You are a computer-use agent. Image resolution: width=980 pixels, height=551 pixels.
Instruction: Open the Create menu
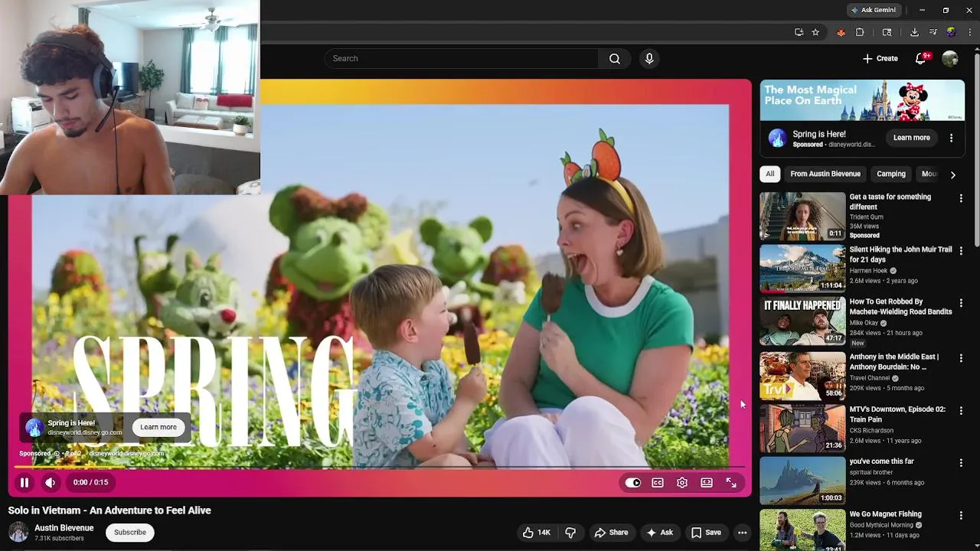coord(880,59)
